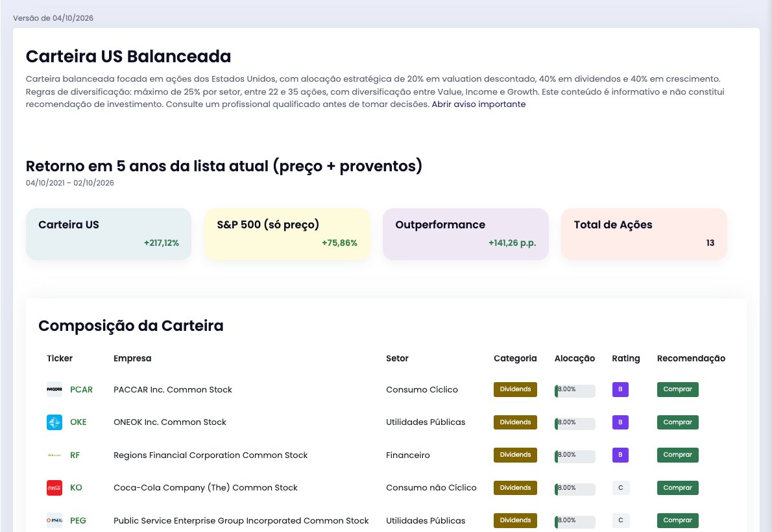Click the Setor column header

tap(397, 358)
